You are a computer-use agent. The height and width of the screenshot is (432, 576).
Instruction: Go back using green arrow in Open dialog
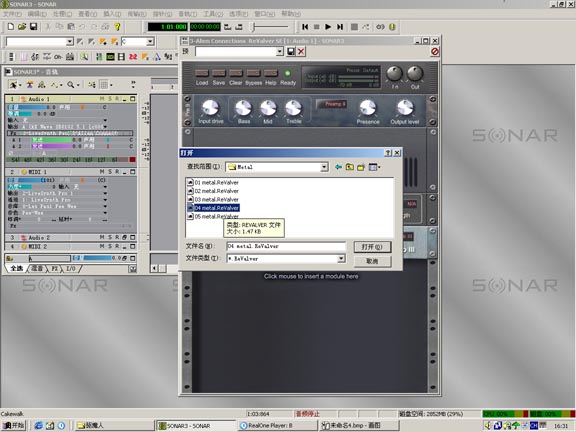(338, 167)
